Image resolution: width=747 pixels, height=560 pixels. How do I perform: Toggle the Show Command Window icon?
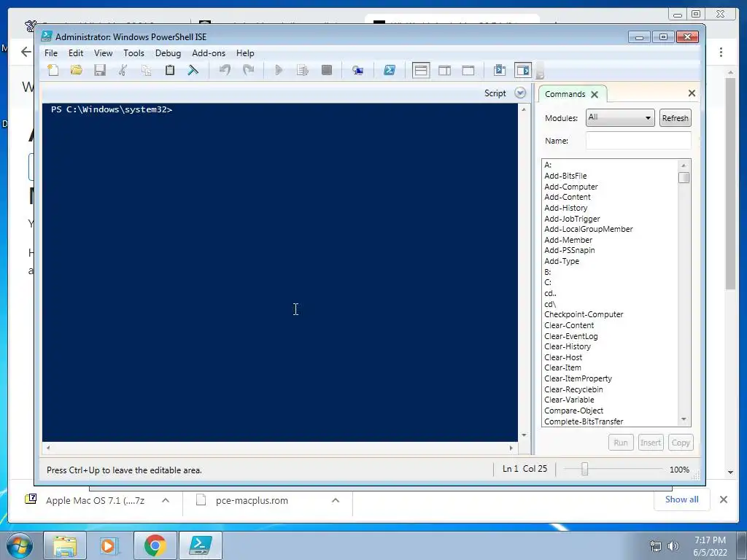499,71
